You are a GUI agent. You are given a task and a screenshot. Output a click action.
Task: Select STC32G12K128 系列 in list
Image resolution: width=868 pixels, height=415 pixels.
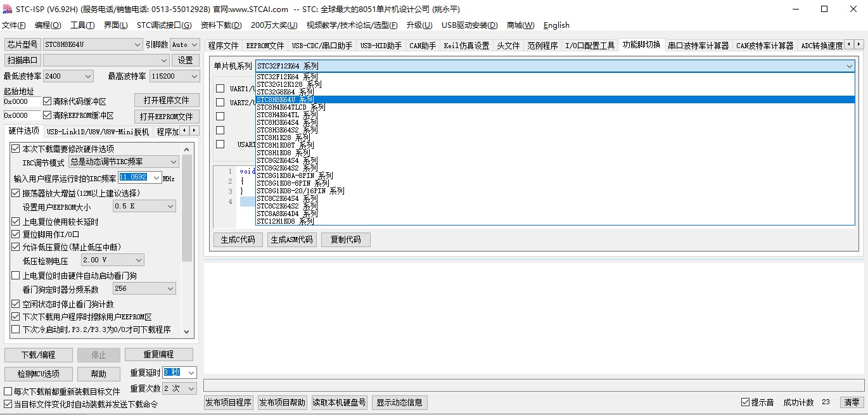[555, 84]
